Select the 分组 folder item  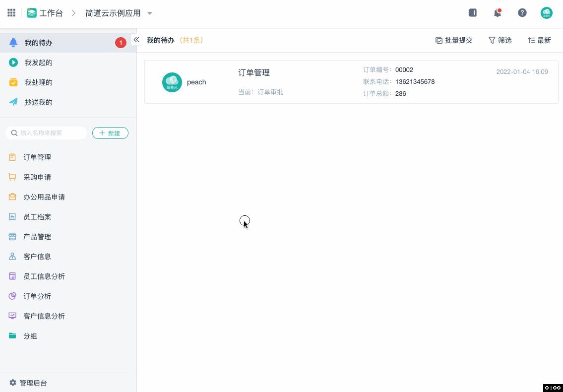click(30, 335)
